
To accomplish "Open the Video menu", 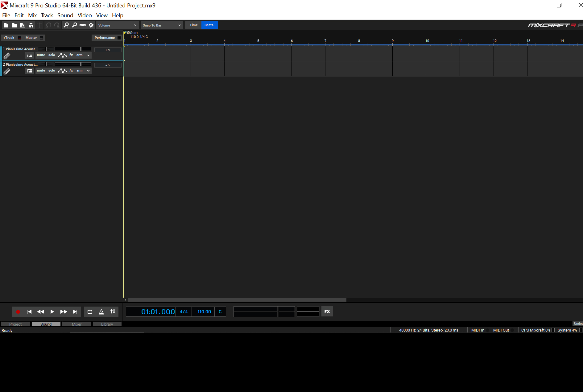I will coord(85,15).
